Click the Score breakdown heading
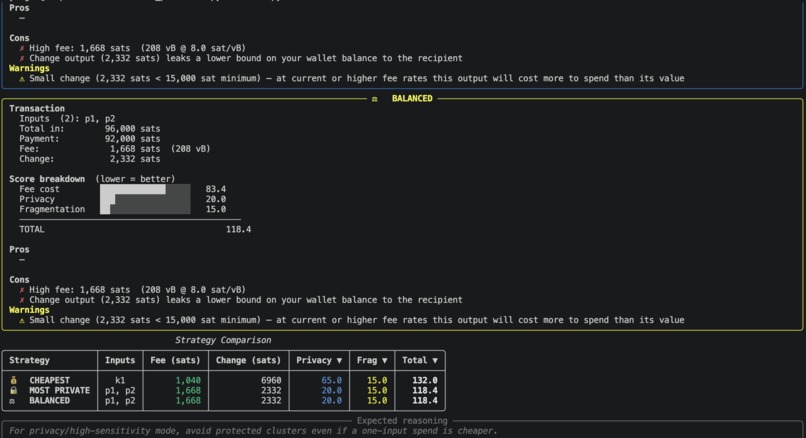 [47, 179]
